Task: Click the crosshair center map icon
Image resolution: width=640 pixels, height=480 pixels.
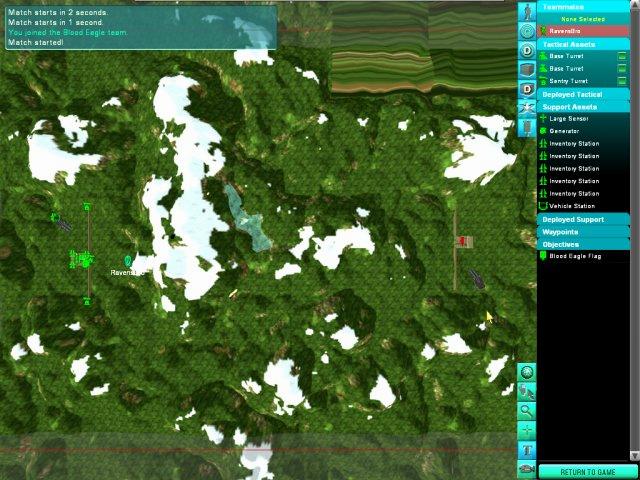Action: [527, 430]
